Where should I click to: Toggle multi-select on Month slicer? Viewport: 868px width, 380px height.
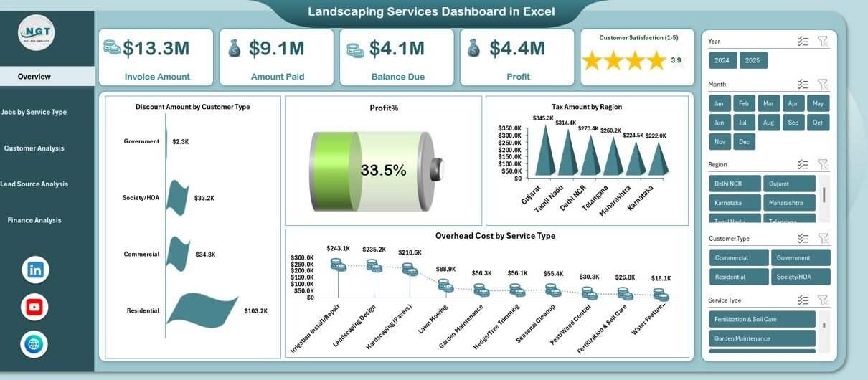[803, 85]
